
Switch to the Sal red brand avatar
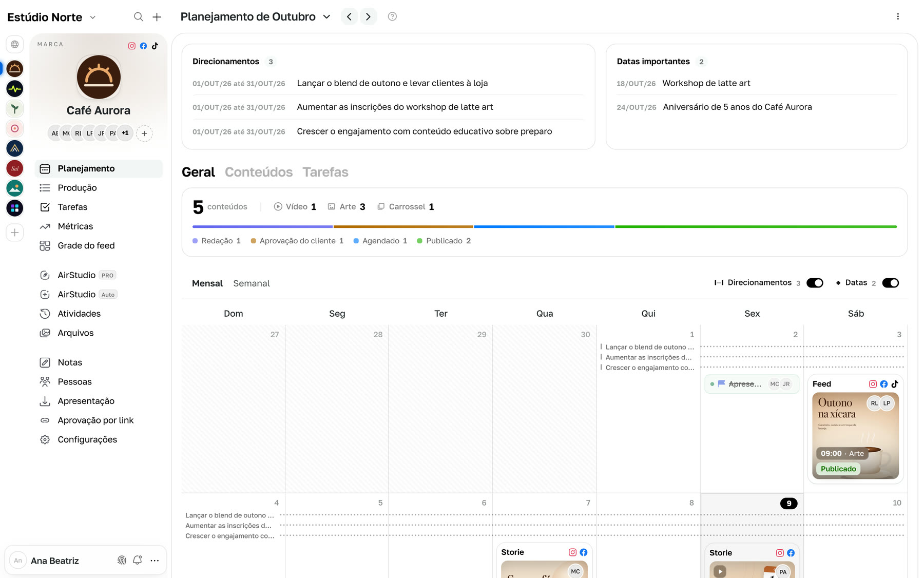coord(15,168)
